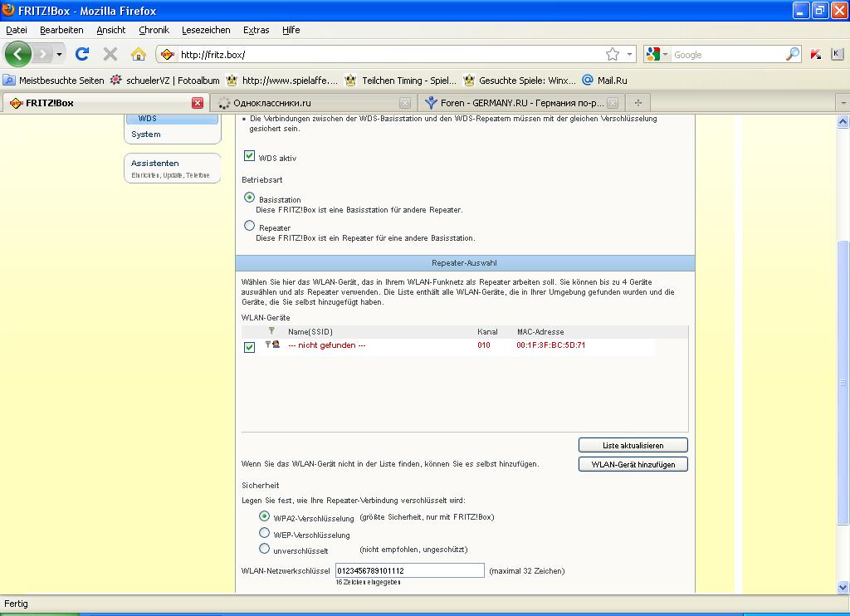Open the Hilfe menu
Image resolution: width=850 pixels, height=616 pixels.
(x=291, y=30)
